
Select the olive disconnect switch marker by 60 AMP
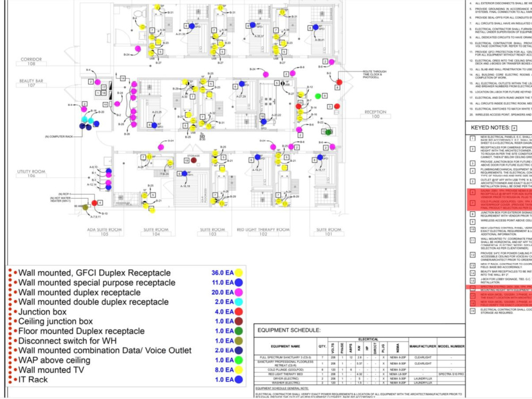point(86,207)
